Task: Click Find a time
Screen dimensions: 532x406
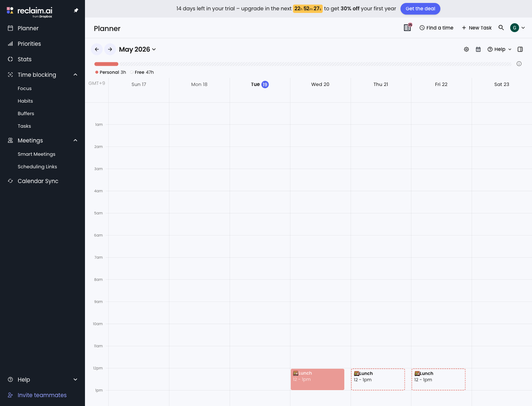Action: [x=436, y=28]
